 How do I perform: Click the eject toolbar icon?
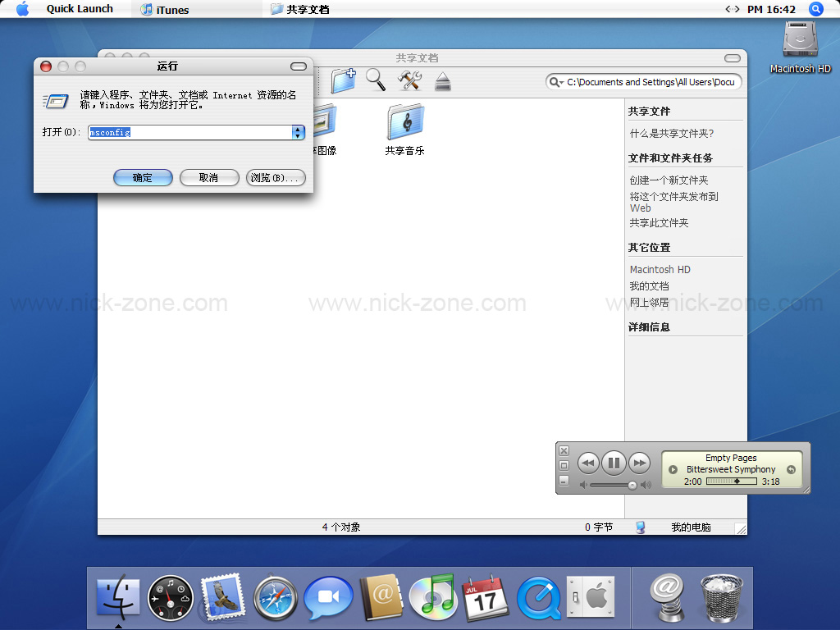(442, 81)
